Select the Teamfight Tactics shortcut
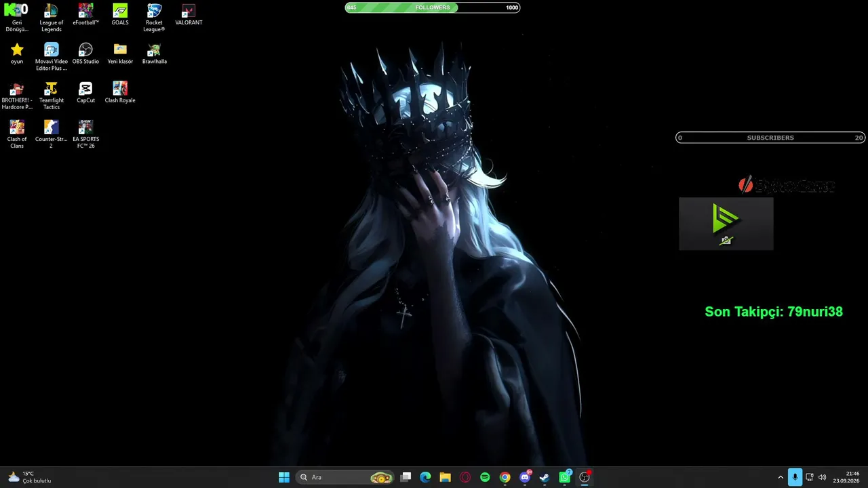The image size is (868, 488). tap(51, 96)
